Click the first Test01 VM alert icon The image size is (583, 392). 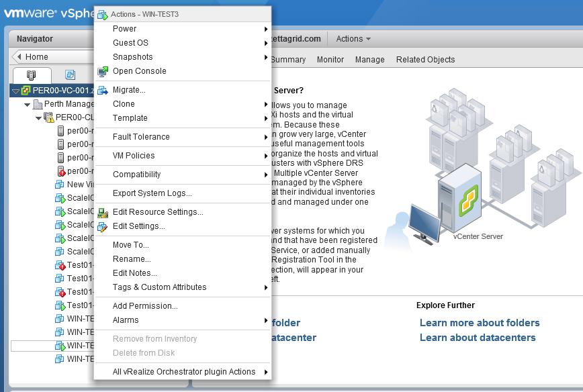pos(60,265)
